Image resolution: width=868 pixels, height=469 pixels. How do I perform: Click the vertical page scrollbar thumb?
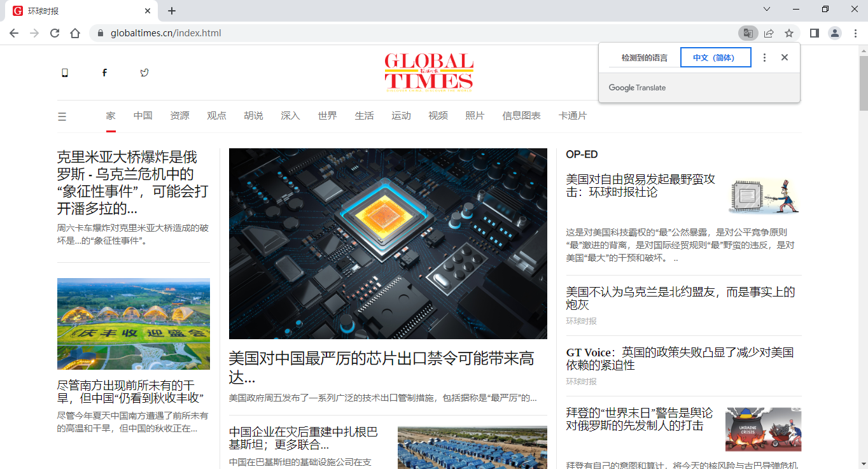[x=864, y=83]
